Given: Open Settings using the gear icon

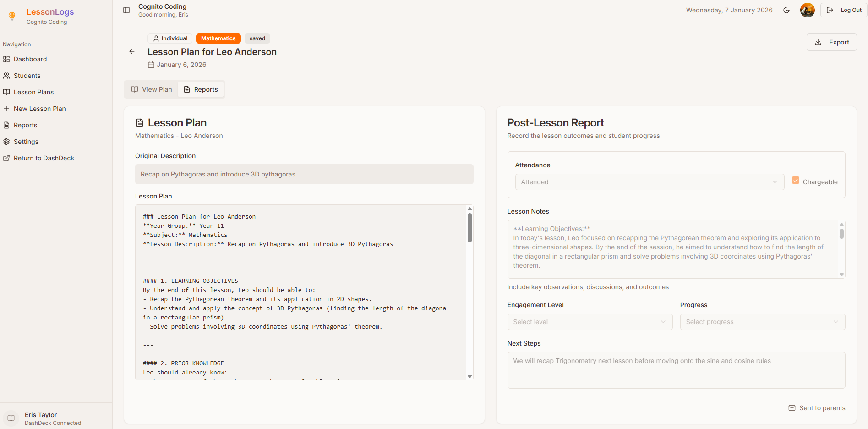Looking at the screenshot, I should [6, 141].
